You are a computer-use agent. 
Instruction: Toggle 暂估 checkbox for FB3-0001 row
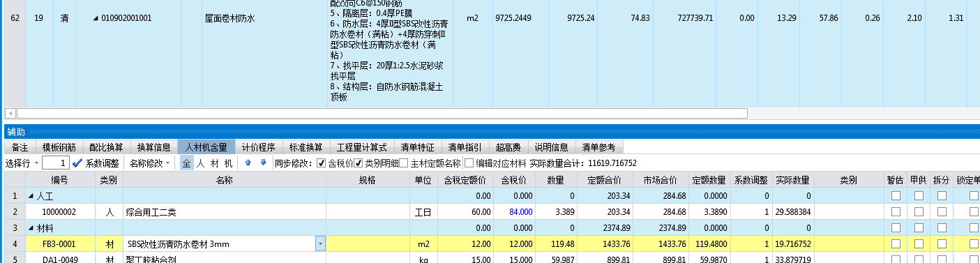896,243
